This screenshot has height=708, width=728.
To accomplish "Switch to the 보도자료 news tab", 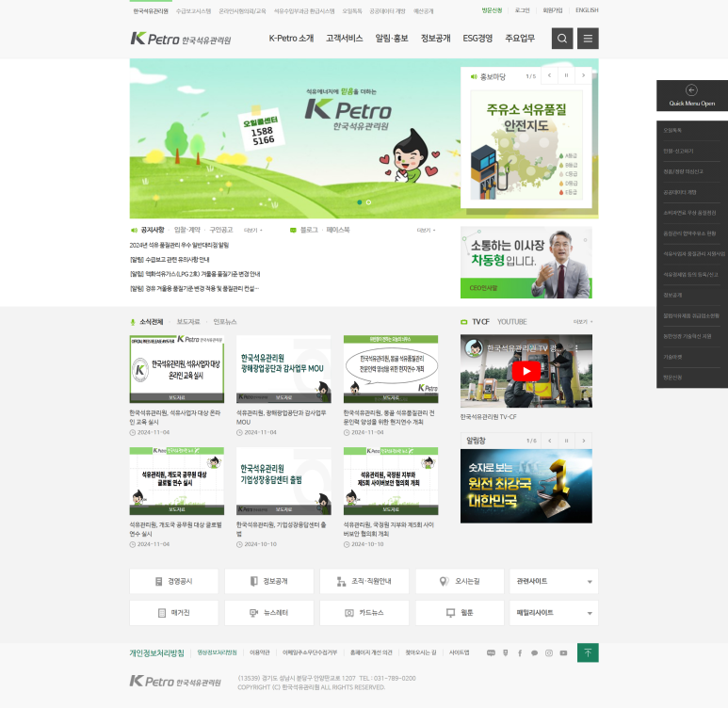I will pyautogui.click(x=188, y=322).
